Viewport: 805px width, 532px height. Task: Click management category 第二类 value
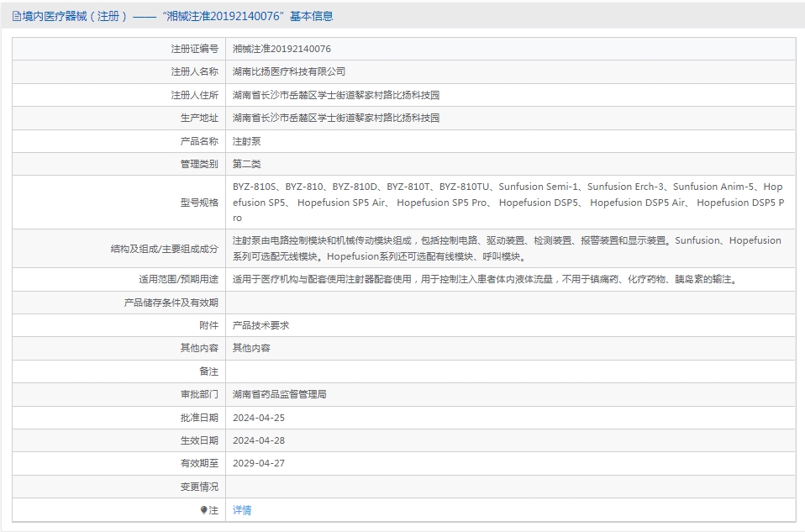tap(247, 165)
